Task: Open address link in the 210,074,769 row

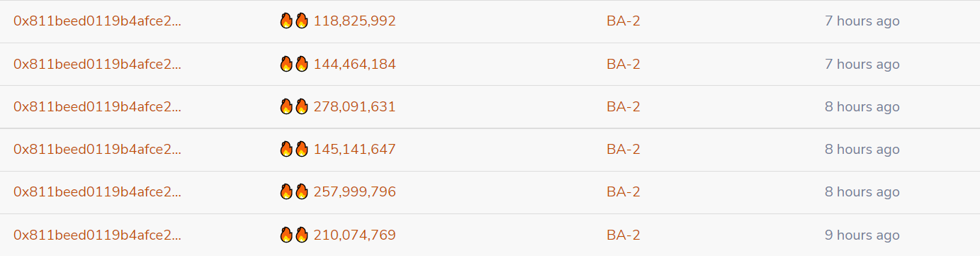Action: click(x=97, y=235)
